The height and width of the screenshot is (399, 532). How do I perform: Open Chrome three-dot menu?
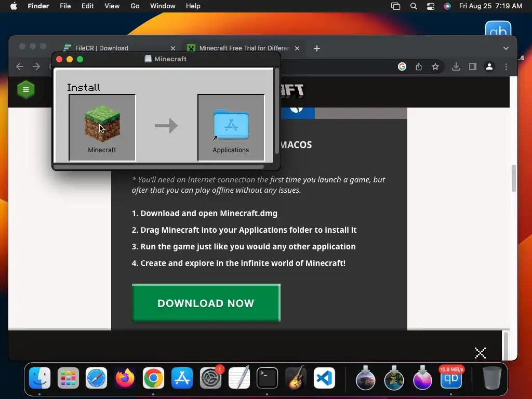point(506,66)
